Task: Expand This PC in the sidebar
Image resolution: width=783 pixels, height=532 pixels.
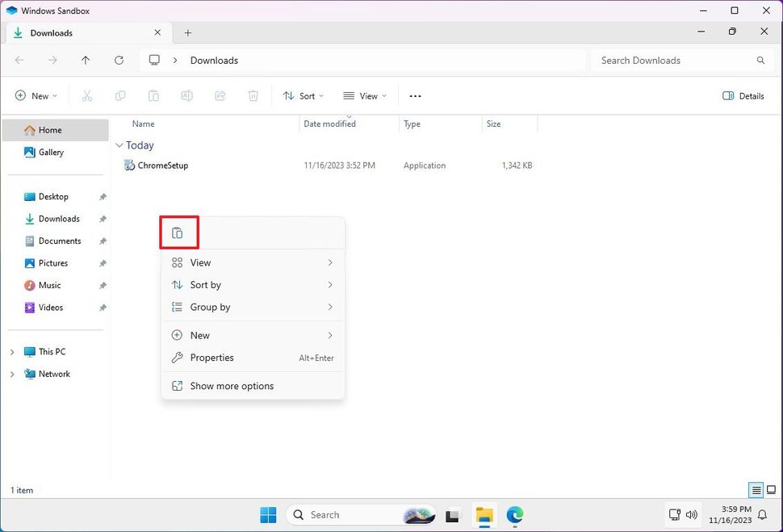Action: 12,352
